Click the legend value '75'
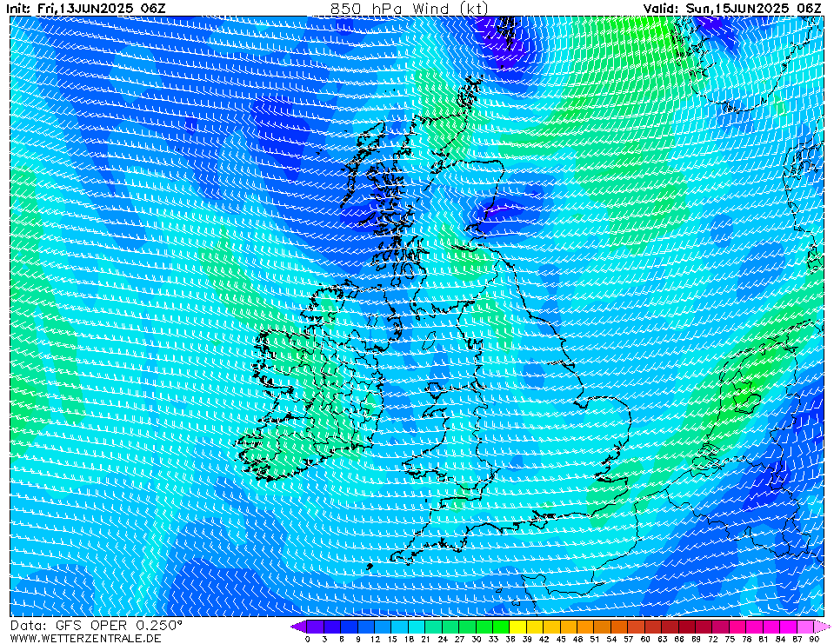 (730, 639)
